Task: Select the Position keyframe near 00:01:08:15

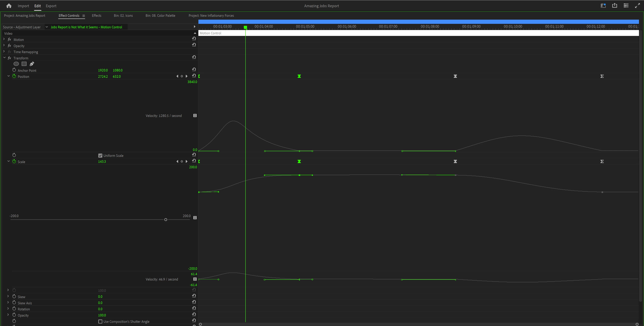Action: click(x=455, y=76)
